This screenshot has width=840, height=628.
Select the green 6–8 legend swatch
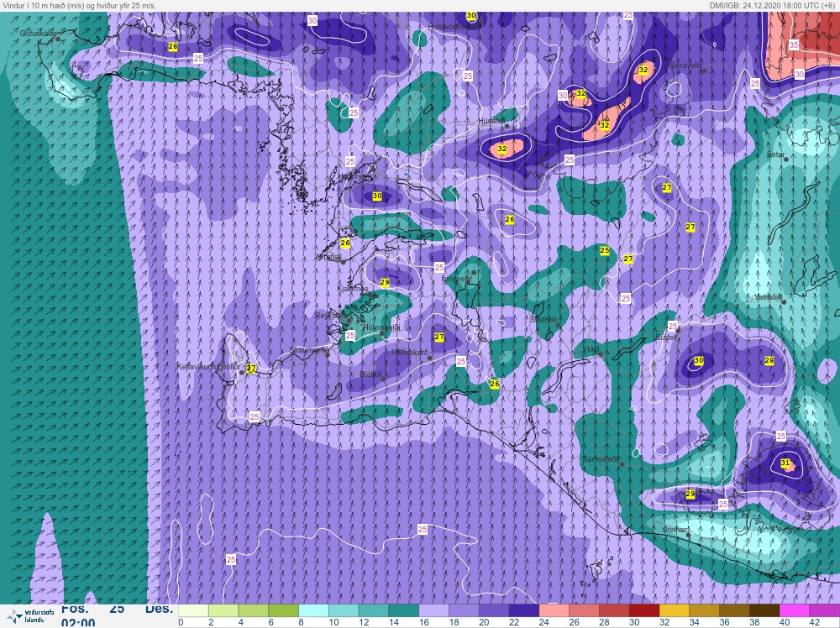[283, 611]
